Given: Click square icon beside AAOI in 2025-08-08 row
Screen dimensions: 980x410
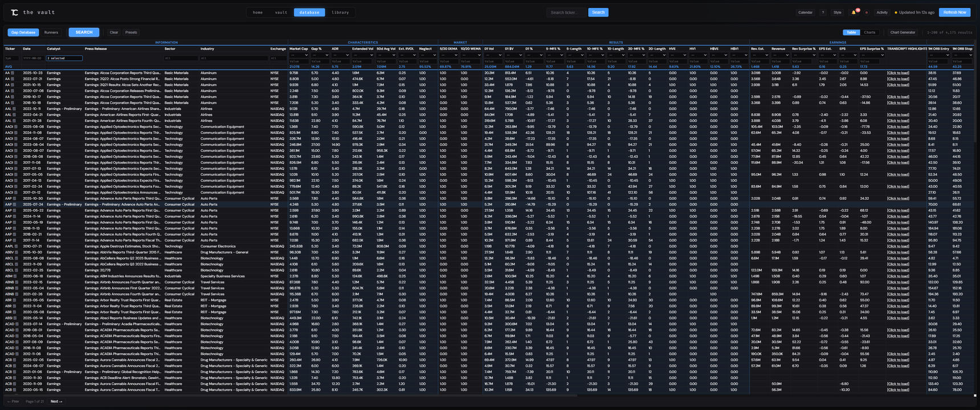Looking at the screenshot, I should click(x=15, y=127).
